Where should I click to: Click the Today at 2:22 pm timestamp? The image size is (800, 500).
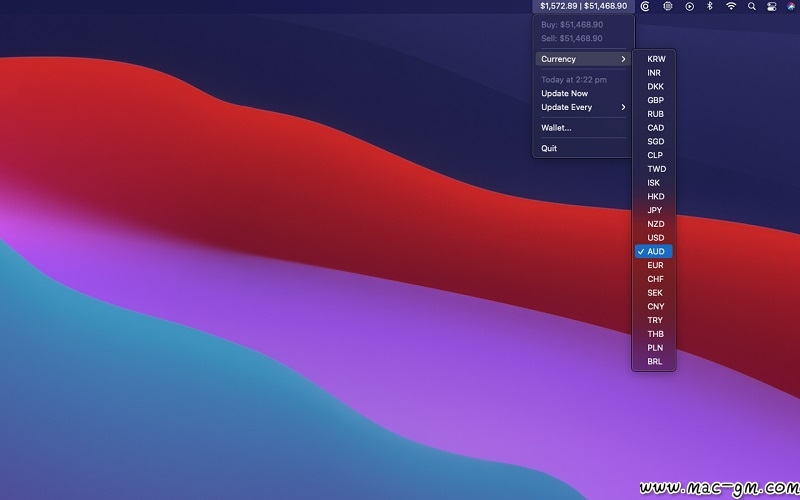573,80
